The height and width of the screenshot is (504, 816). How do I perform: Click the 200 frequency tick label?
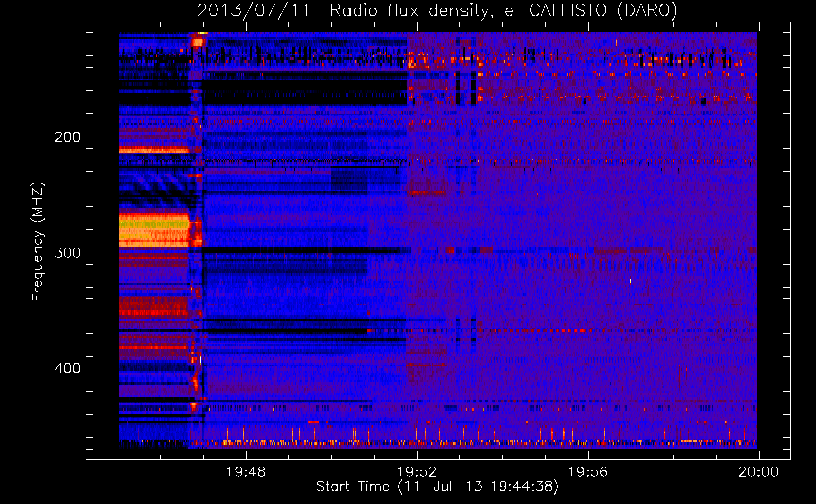coord(68,137)
